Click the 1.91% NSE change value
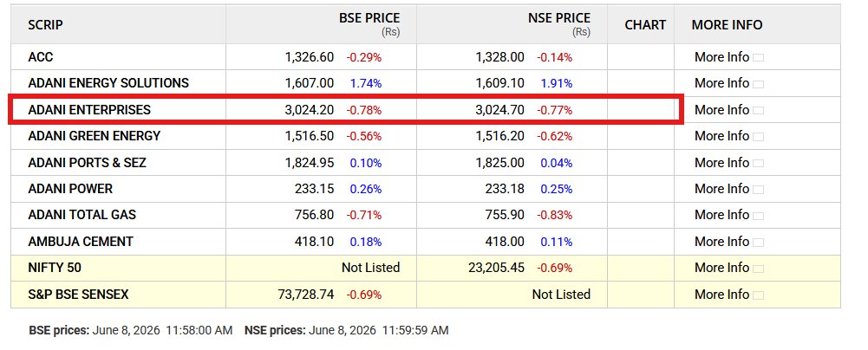The width and height of the screenshot is (868, 350). pyautogui.click(x=557, y=83)
